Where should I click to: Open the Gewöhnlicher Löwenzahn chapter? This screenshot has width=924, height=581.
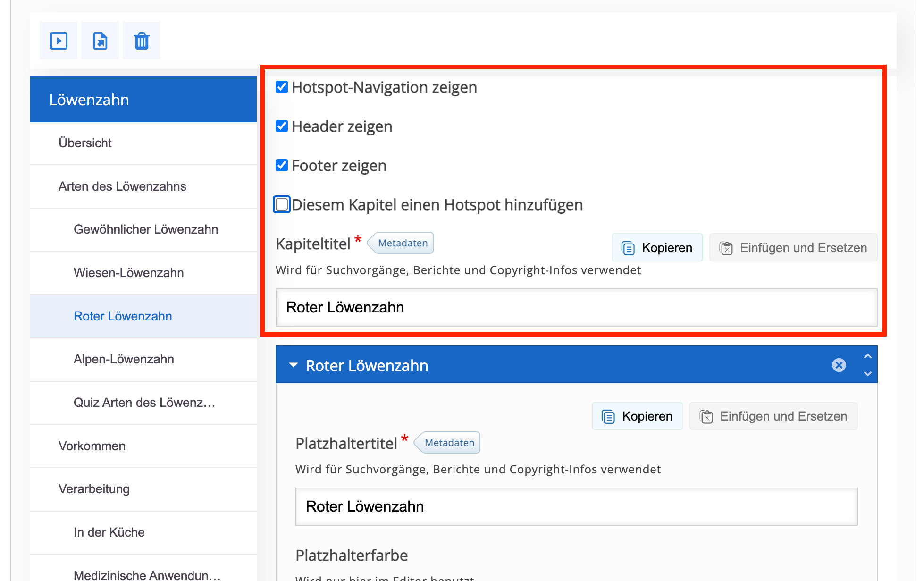(143, 229)
